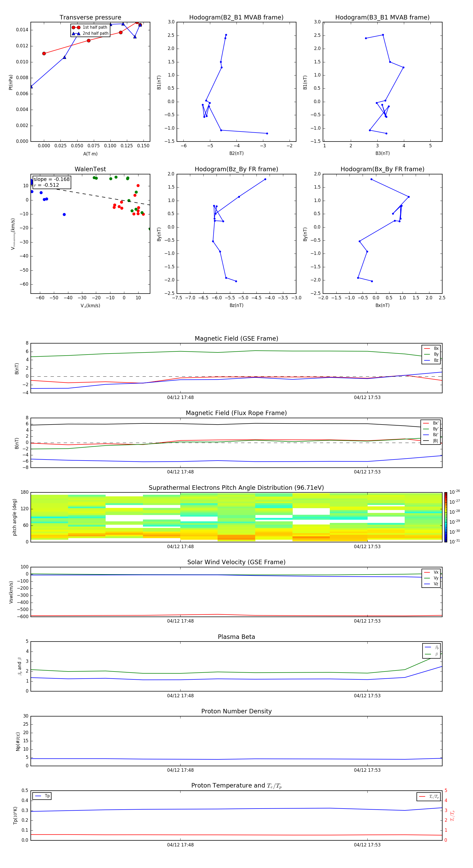The width and height of the screenshot is (473, 868).
Task: Click the green β legend entry in Plasma Beta plot
Action: pos(431,654)
